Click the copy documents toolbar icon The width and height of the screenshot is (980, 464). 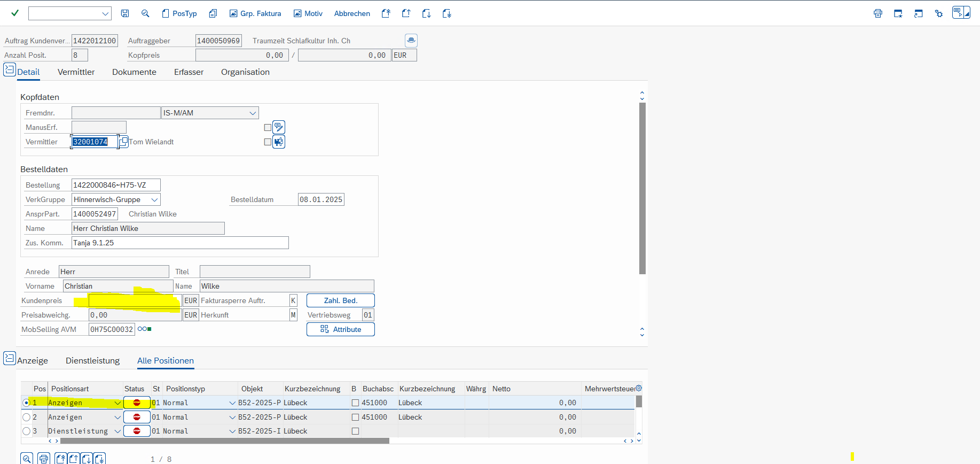pyautogui.click(x=213, y=13)
